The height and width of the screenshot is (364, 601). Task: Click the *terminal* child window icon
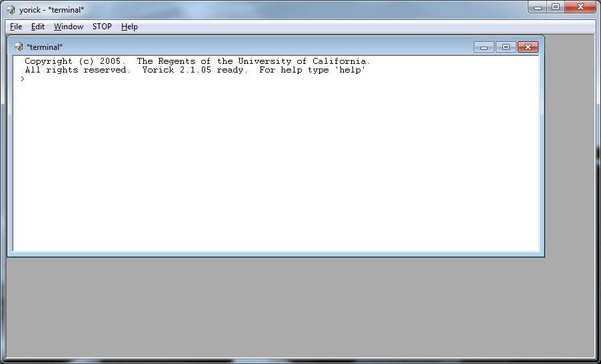(x=19, y=47)
